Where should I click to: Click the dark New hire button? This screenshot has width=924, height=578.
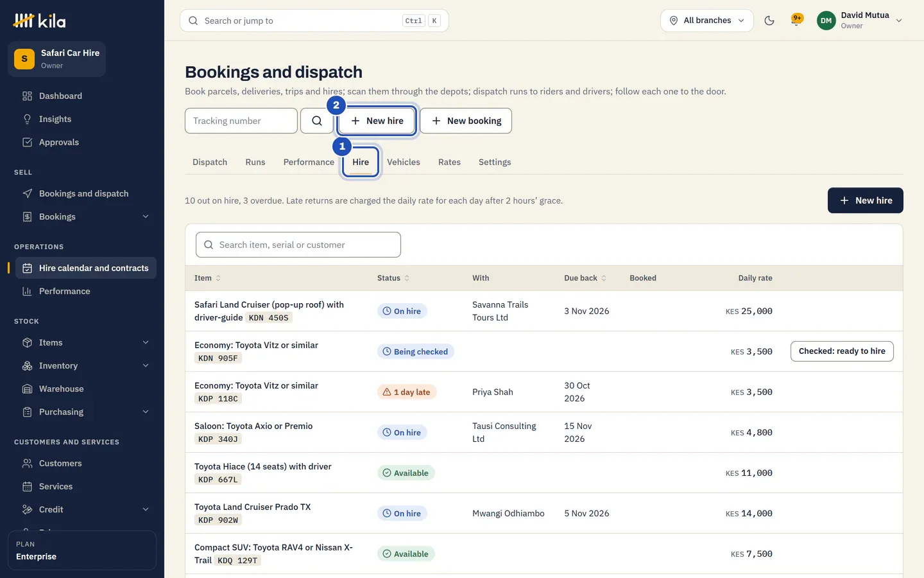point(866,200)
